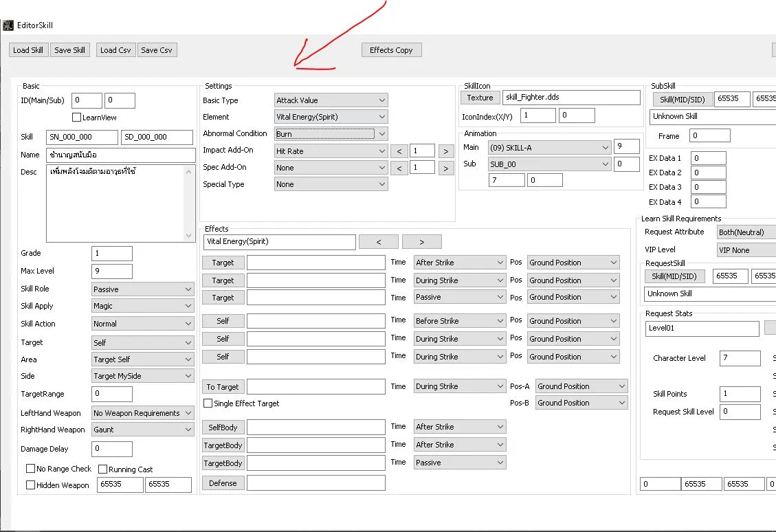776x532 pixels.
Task: Open the VIP Level dropdown
Action: click(746, 250)
